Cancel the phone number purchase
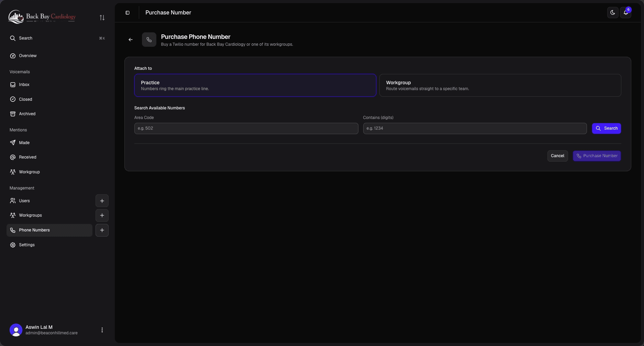 [557, 156]
